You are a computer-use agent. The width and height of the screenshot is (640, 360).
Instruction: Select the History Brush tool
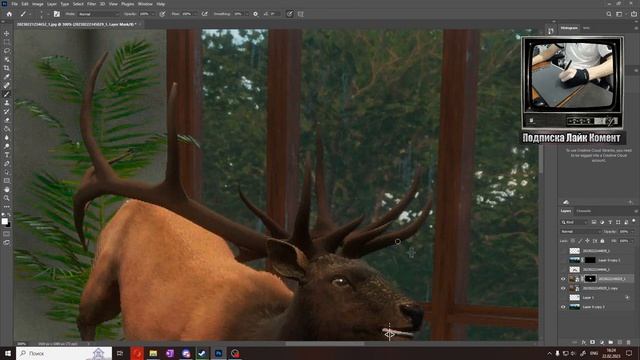pyautogui.click(x=7, y=111)
